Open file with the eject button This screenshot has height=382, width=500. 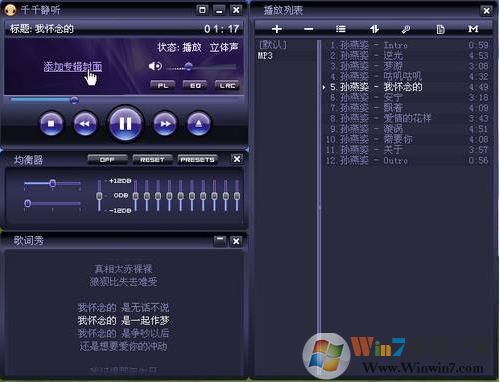click(199, 124)
